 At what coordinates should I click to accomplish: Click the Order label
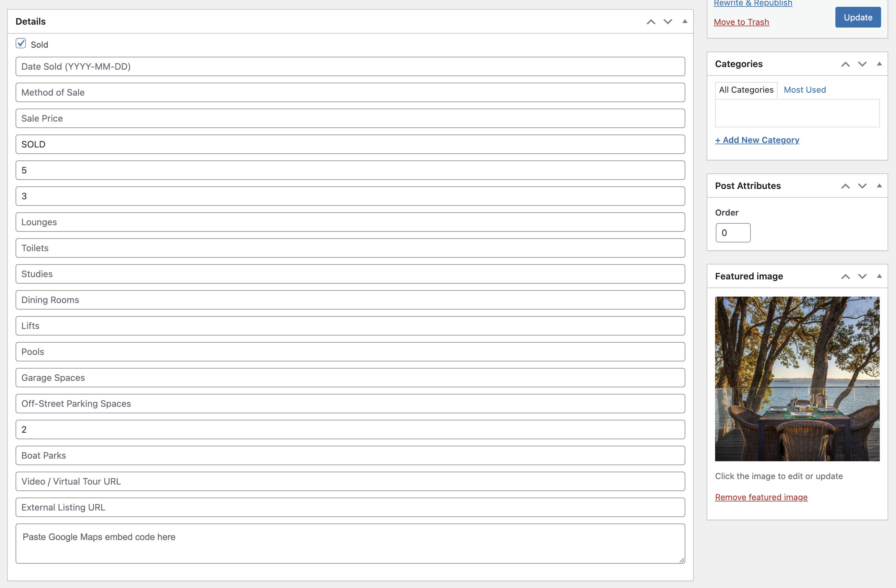coord(726,213)
